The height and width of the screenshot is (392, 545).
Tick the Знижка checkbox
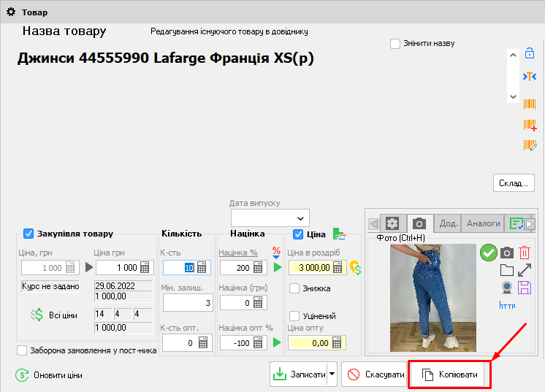tap(294, 288)
